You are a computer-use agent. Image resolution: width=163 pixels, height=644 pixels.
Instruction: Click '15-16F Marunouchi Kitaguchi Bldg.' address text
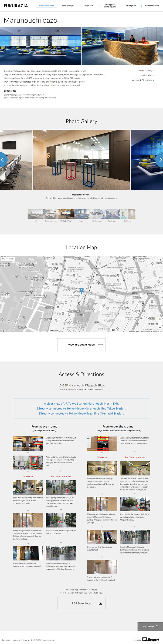click(x=81, y=385)
